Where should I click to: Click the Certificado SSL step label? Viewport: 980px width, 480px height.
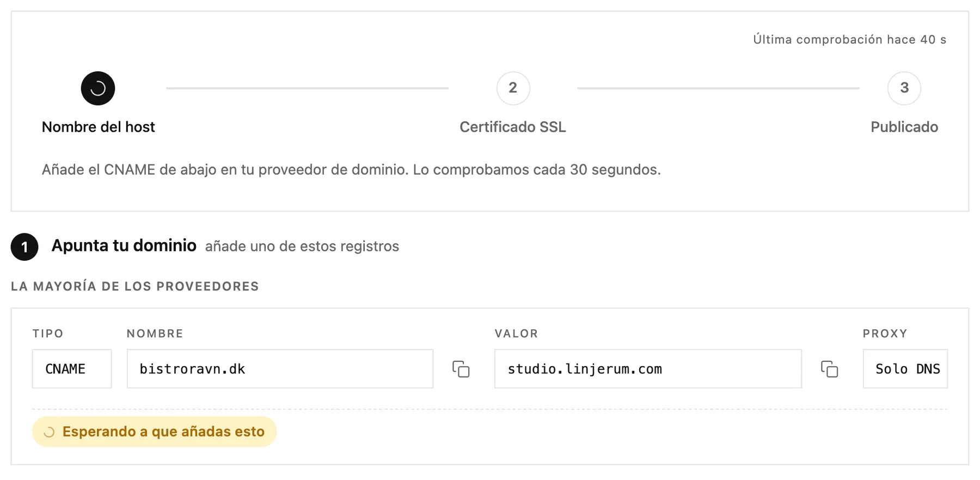[x=513, y=127]
